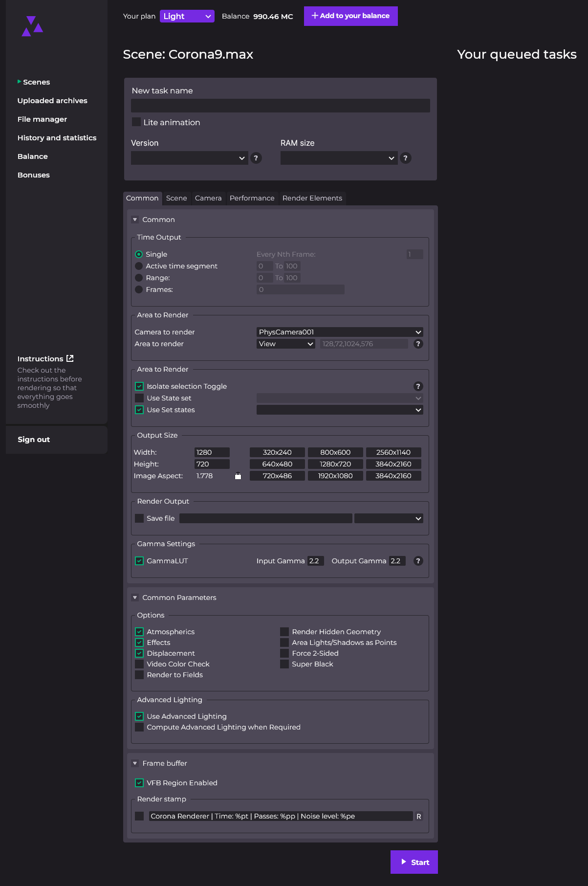Enable the Lite animation checkbox

pos(136,122)
